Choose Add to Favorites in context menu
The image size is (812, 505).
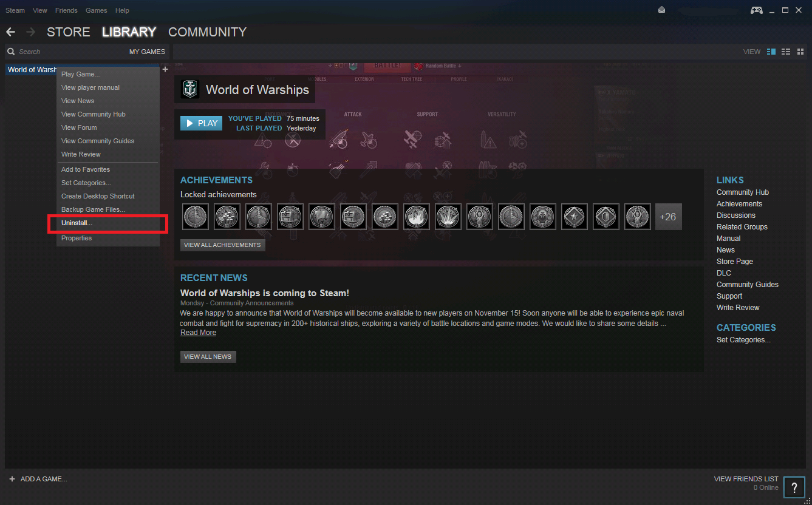(x=108, y=169)
